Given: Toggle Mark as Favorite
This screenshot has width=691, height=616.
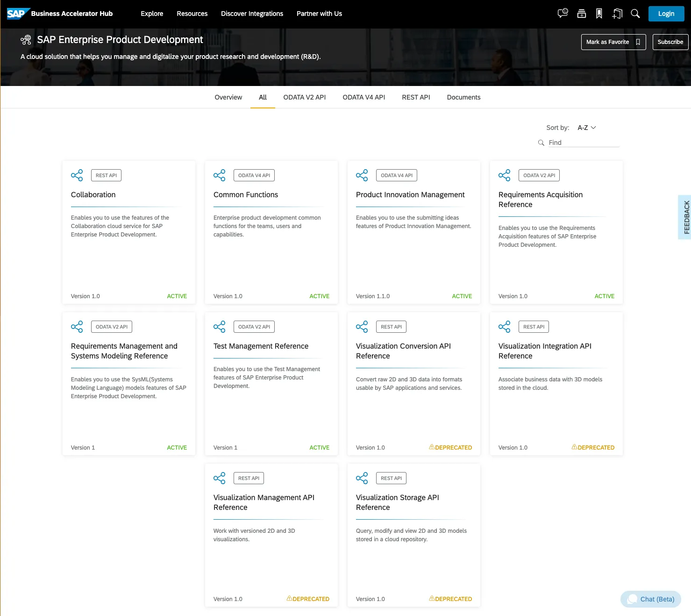Looking at the screenshot, I should click(x=613, y=42).
